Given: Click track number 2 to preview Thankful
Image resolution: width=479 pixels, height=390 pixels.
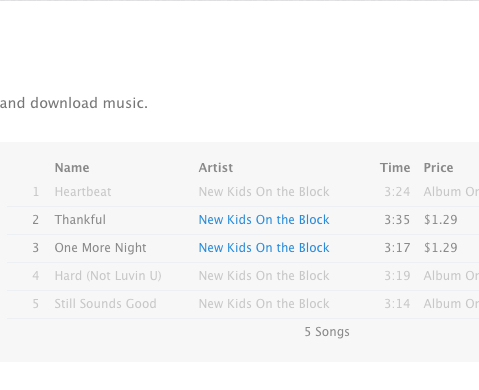Looking at the screenshot, I should [35, 220].
